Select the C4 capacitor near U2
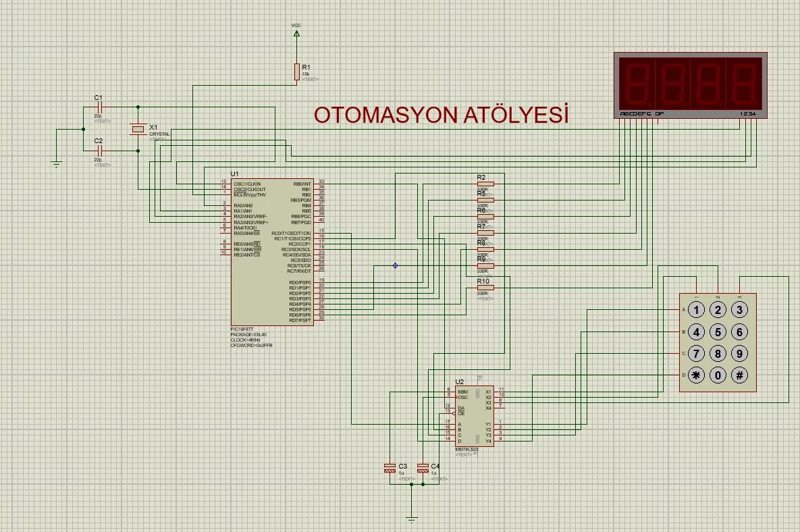The width and height of the screenshot is (800, 532). [x=423, y=468]
